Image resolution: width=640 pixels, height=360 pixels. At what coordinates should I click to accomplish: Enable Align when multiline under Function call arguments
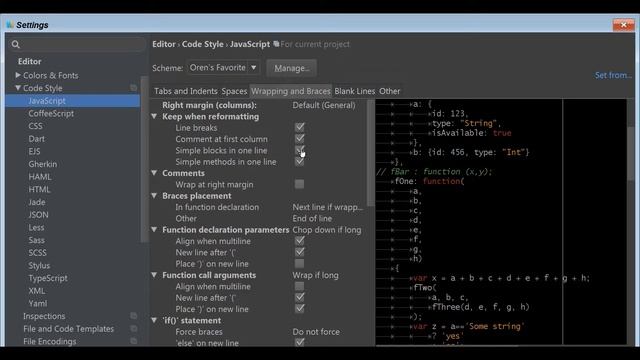[x=299, y=286]
